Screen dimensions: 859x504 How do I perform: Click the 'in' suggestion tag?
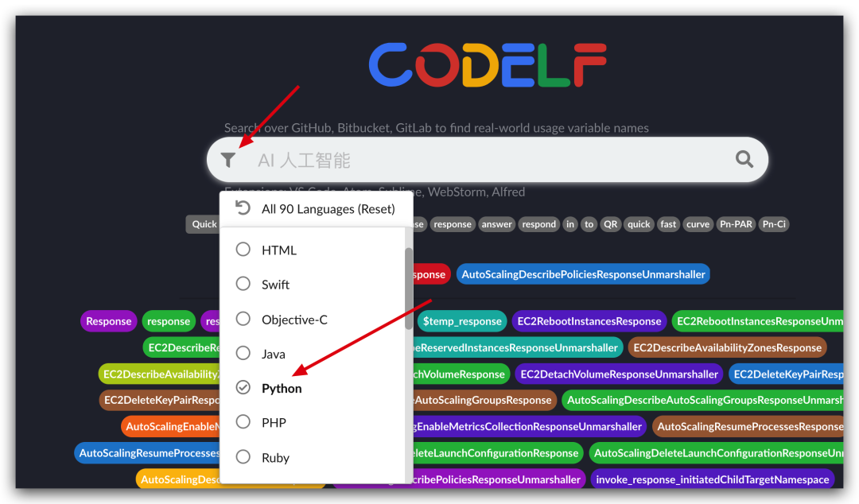click(x=570, y=224)
